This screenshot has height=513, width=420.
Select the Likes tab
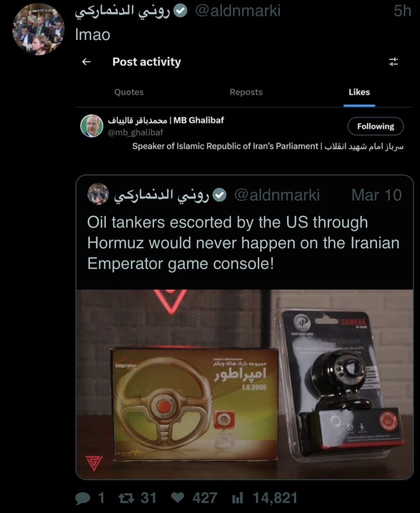(359, 92)
